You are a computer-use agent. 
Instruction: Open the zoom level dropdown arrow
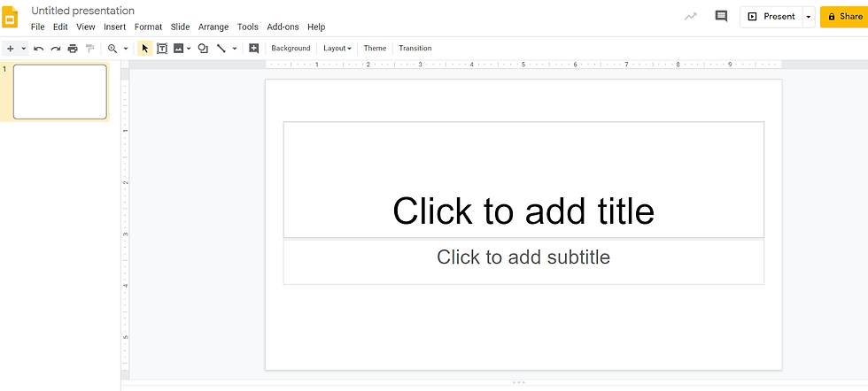click(126, 49)
